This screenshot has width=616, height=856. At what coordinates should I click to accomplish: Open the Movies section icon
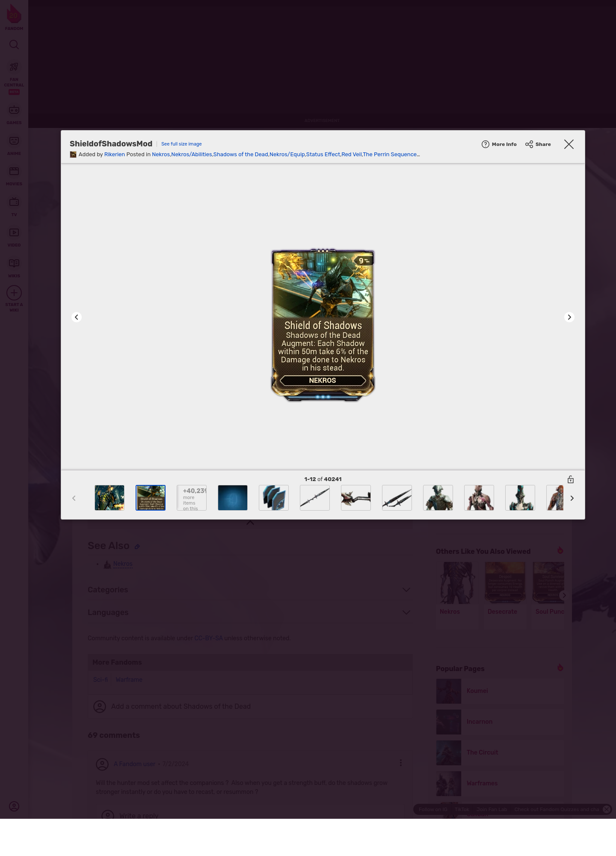[x=14, y=176]
